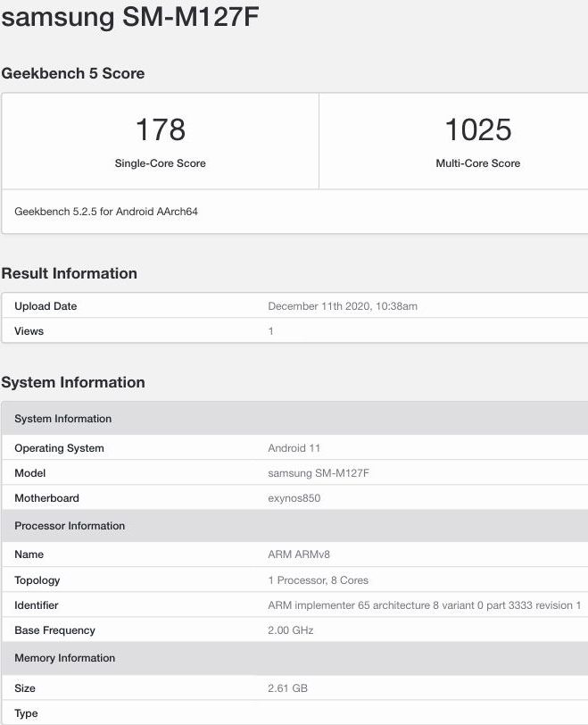The image size is (588, 725).
Task: Click the exynos850 motherboard value
Action: click(294, 498)
